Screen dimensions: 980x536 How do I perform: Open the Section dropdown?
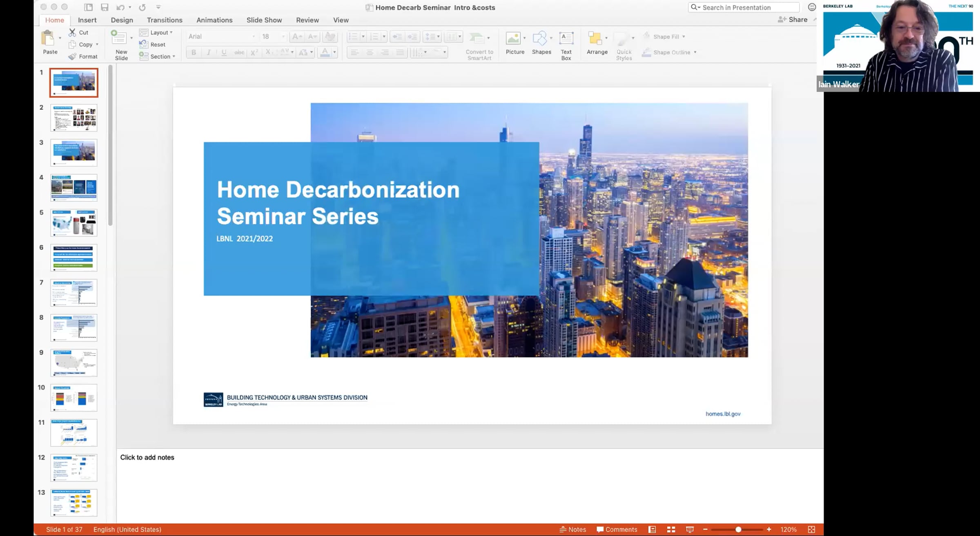pos(157,56)
